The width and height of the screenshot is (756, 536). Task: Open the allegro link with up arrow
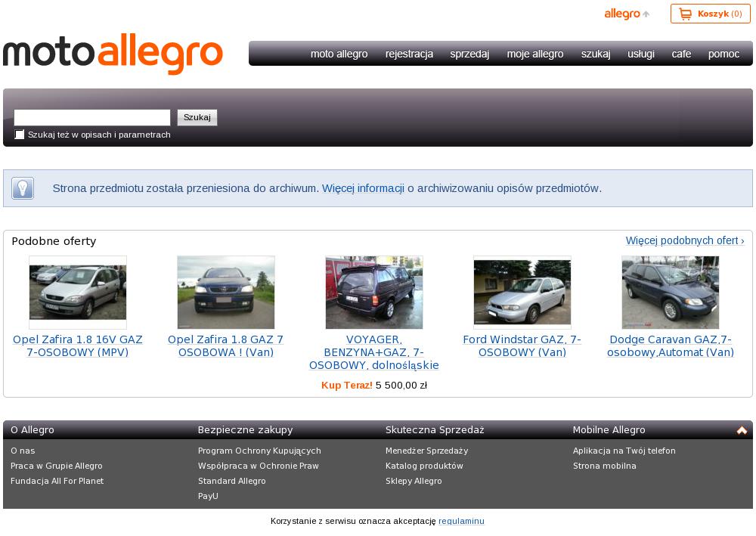[x=627, y=14]
